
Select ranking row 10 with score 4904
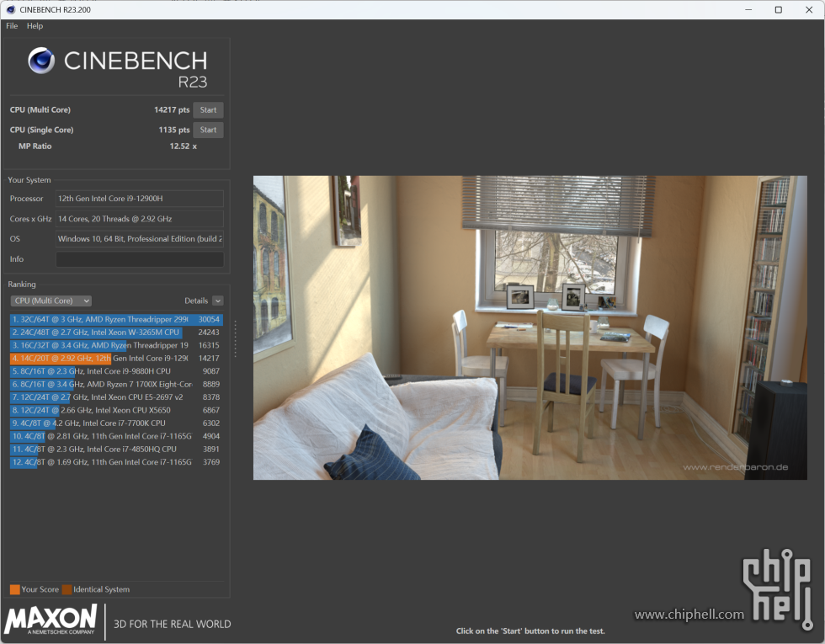[116, 436]
